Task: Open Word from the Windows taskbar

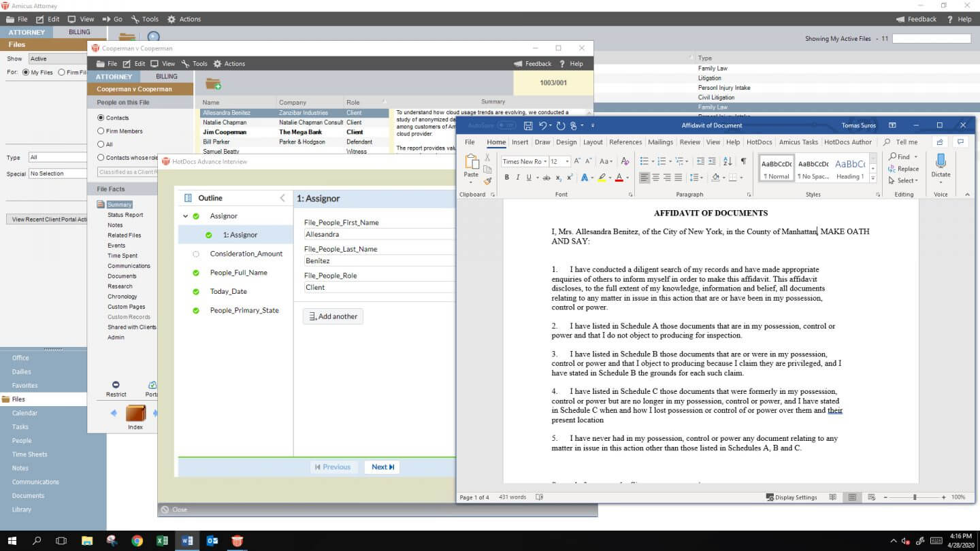Action: pyautogui.click(x=186, y=541)
